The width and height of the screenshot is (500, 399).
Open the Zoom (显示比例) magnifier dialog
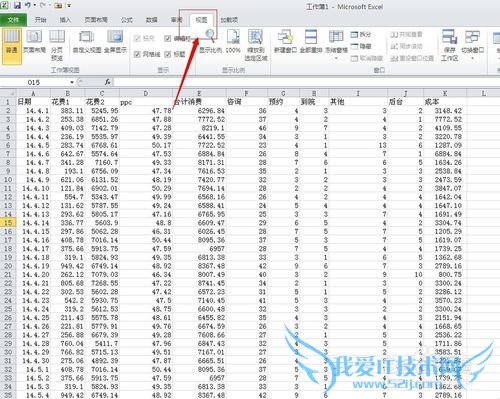(x=210, y=42)
